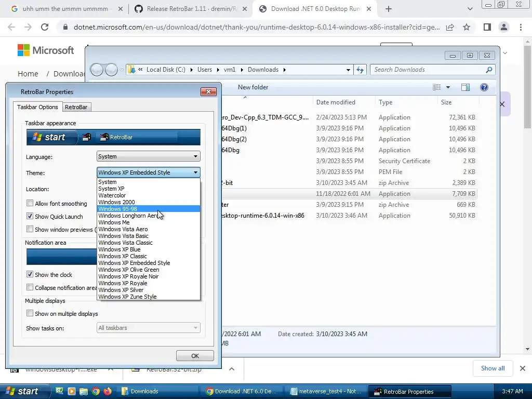The image size is (532, 399).
Task: Toggle the Explorer preview pane icon
Action: 465,87
